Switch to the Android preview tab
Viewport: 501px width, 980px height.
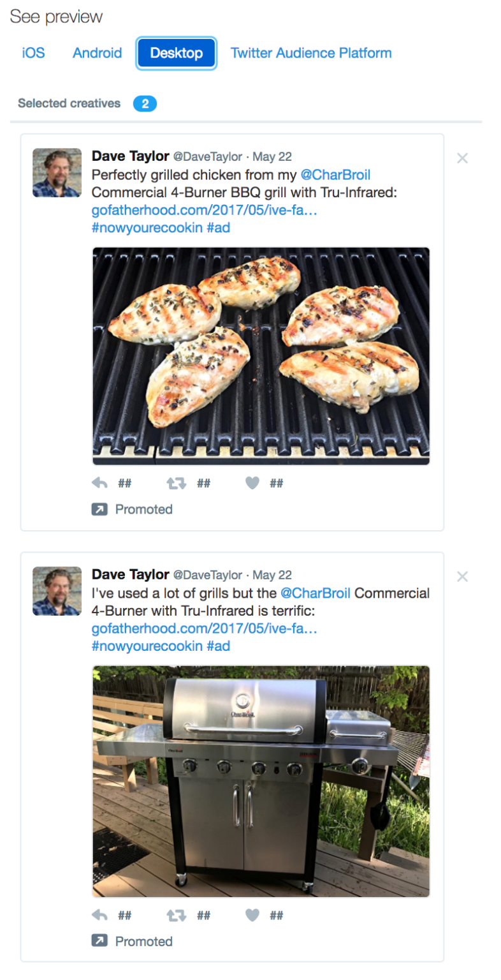[97, 53]
